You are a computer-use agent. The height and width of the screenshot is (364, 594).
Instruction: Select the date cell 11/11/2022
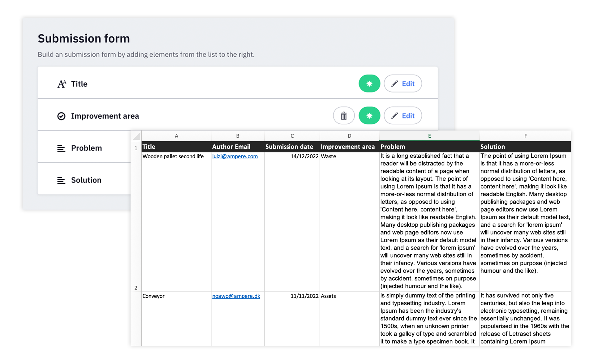pos(292,319)
